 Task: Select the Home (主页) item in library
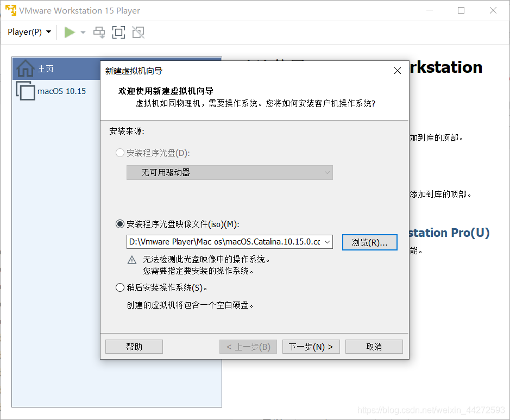(x=46, y=69)
